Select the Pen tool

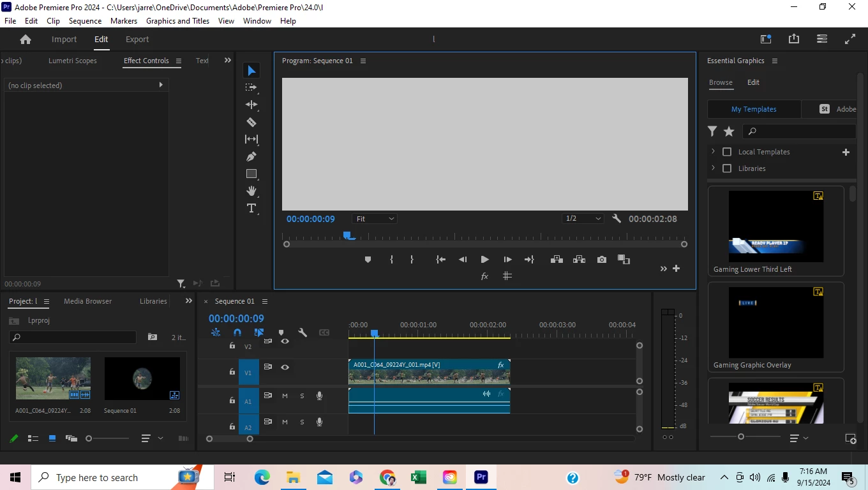[x=251, y=156]
